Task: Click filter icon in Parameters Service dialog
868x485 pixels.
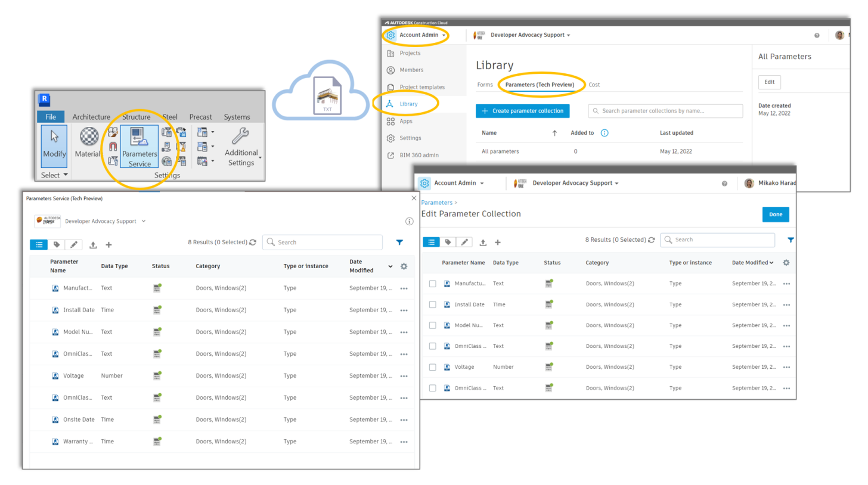Action: (x=399, y=242)
